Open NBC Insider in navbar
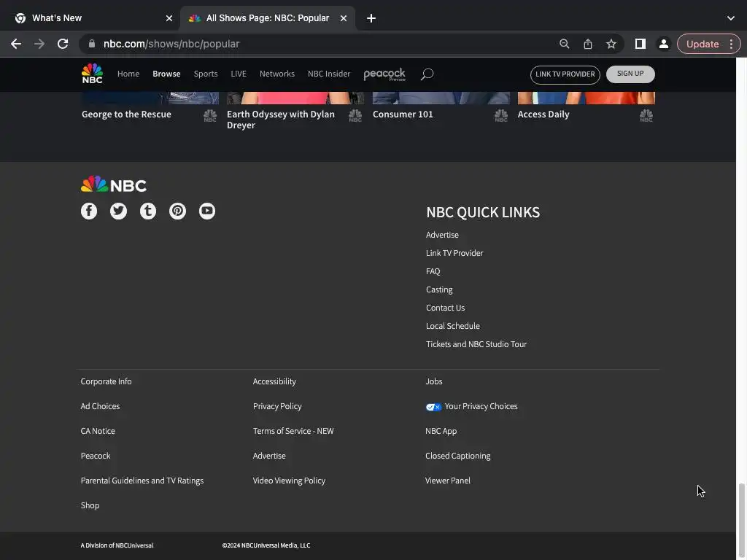747x560 pixels. (329, 74)
